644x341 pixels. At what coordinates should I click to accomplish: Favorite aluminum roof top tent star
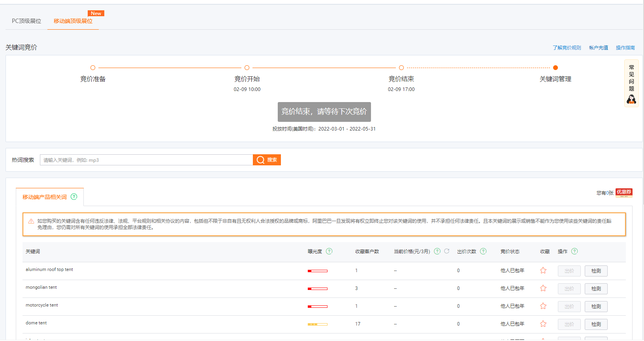click(543, 270)
